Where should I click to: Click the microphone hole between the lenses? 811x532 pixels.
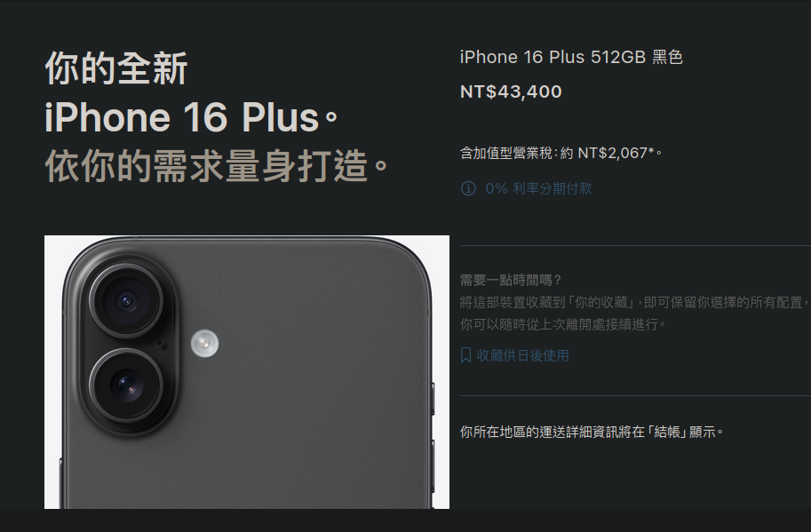click(160, 344)
